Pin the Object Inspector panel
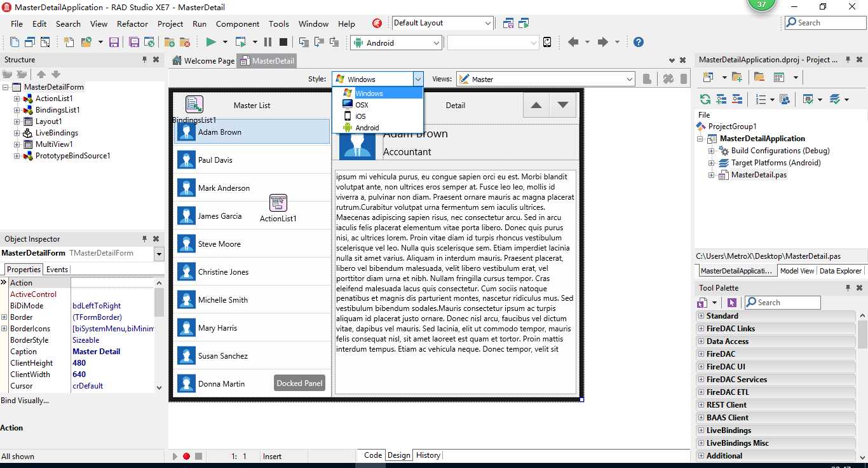 coord(145,239)
